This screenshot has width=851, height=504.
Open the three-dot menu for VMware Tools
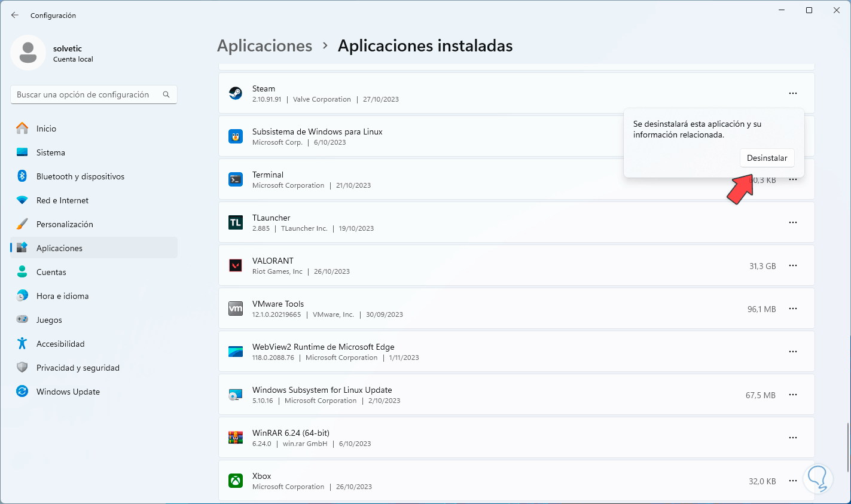(793, 308)
